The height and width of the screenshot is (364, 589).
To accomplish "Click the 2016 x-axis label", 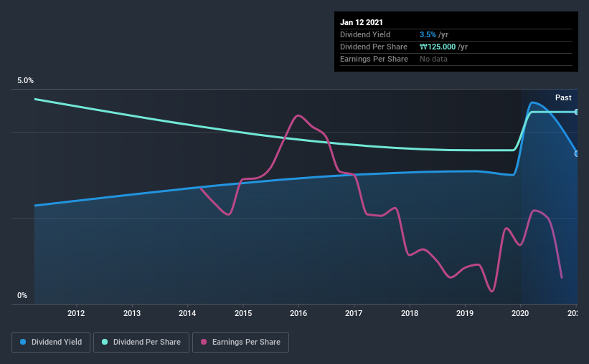I will click(298, 313).
